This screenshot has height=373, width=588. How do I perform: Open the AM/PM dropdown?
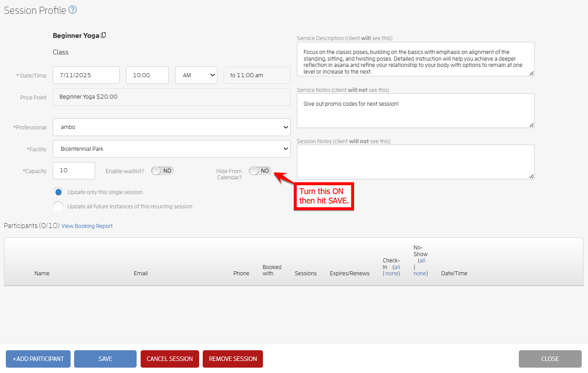tap(196, 75)
